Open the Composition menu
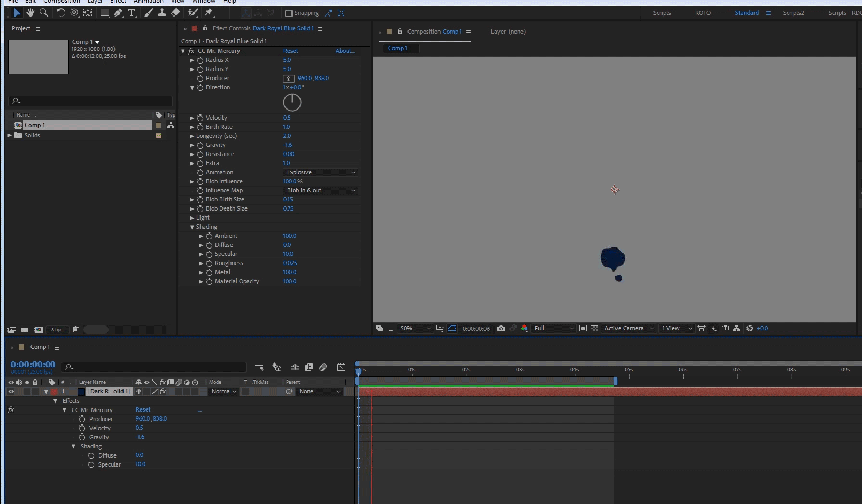The width and height of the screenshot is (862, 504). 61,2
